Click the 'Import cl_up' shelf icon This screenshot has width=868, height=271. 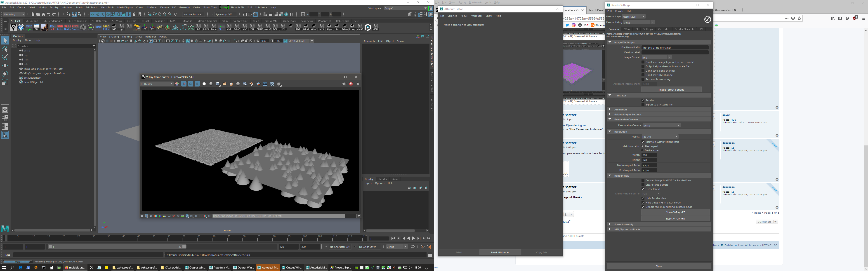29,28
